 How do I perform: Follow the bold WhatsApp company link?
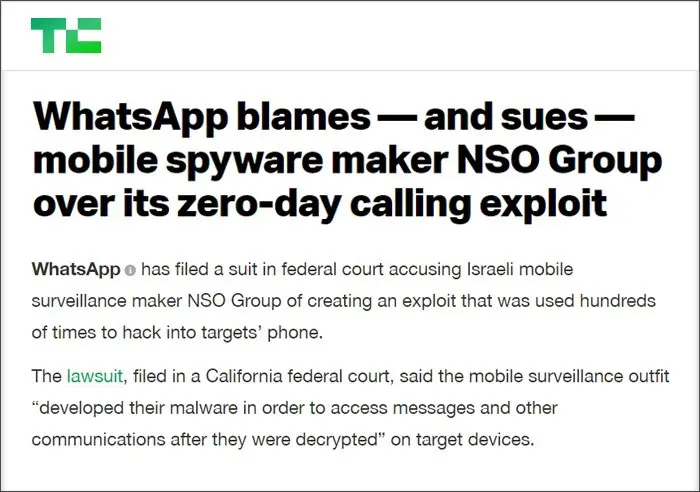pos(76,269)
